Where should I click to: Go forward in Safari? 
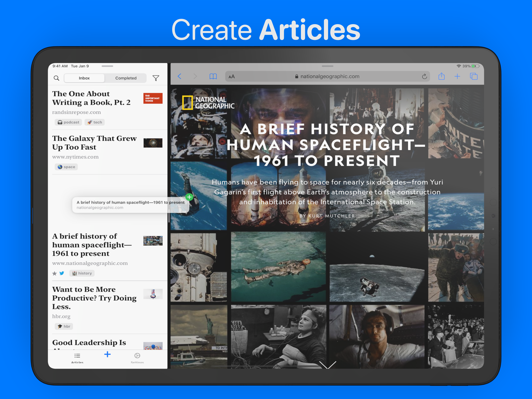pyautogui.click(x=195, y=76)
